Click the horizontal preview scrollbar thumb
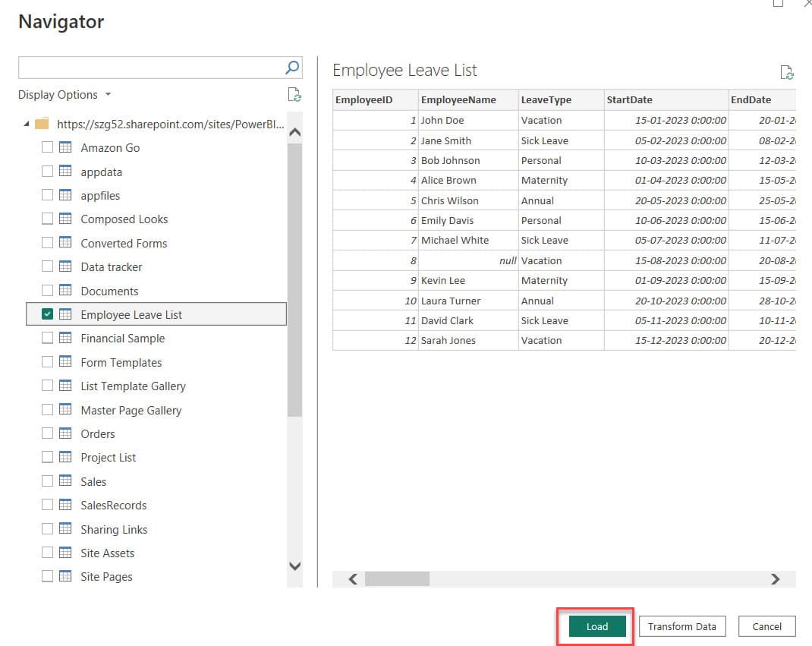This screenshot has height=646, width=812. (397, 578)
